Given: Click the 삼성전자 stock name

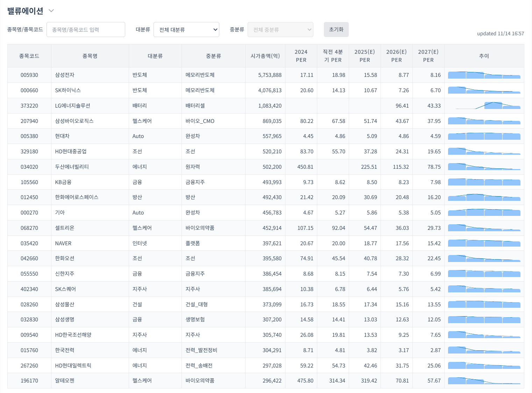Looking at the screenshot, I should coord(65,75).
